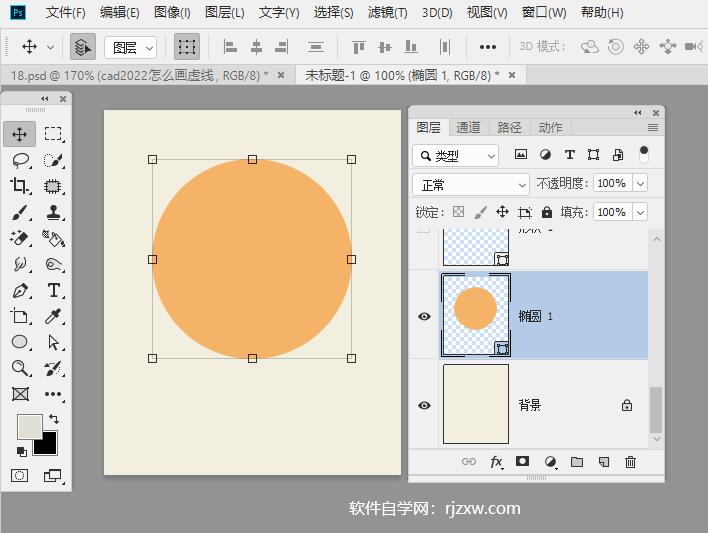Switch to the 通道 tab

click(x=468, y=127)
